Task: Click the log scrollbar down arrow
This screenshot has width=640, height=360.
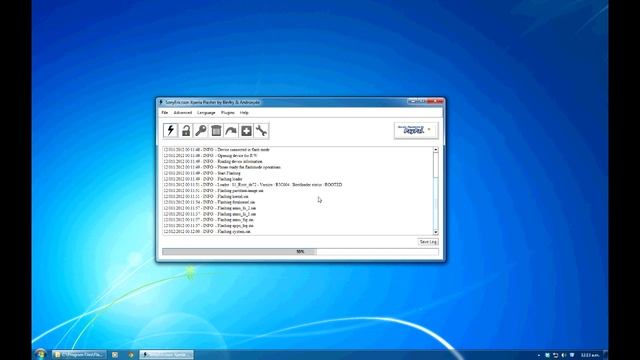Action: (x=436, y=232)
